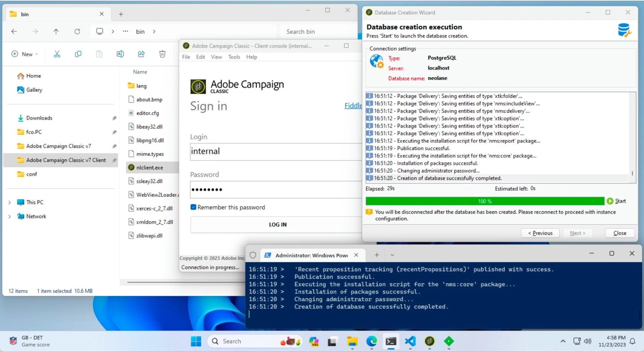Expand the Network tree node
Screen dimensions: 644x352
click(9, 216)
